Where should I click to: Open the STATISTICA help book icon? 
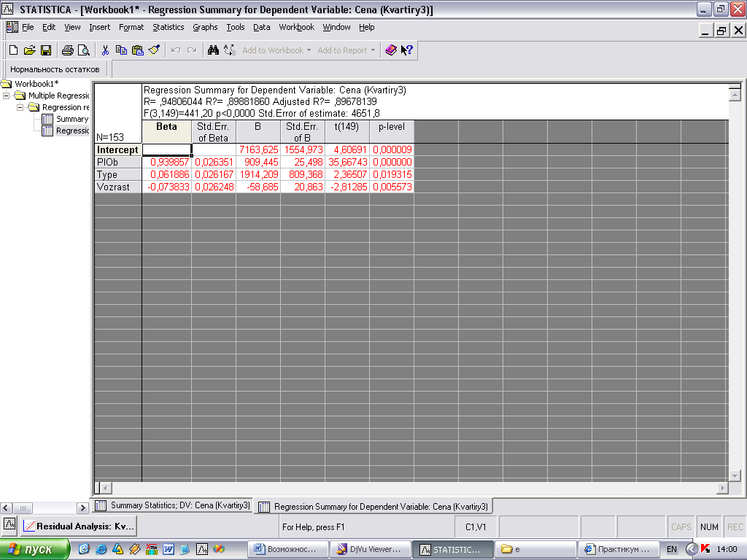click(x=391, y=50)
